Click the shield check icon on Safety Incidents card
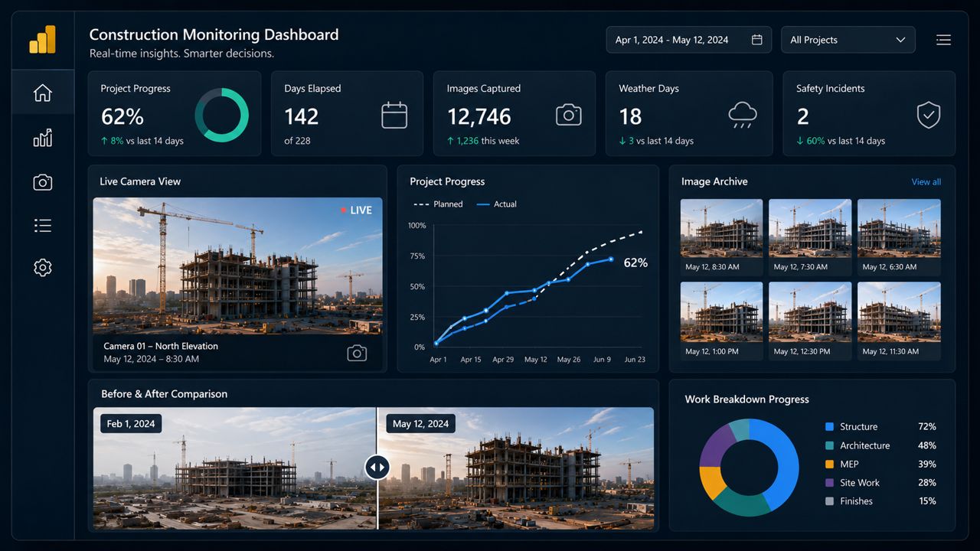This screenshot has height=551, width=980. [929, 116]
